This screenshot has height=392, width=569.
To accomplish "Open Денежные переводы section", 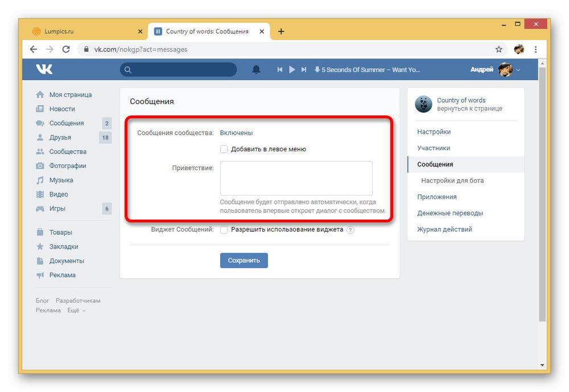I will pyautogui.click(x=450, y=213).
